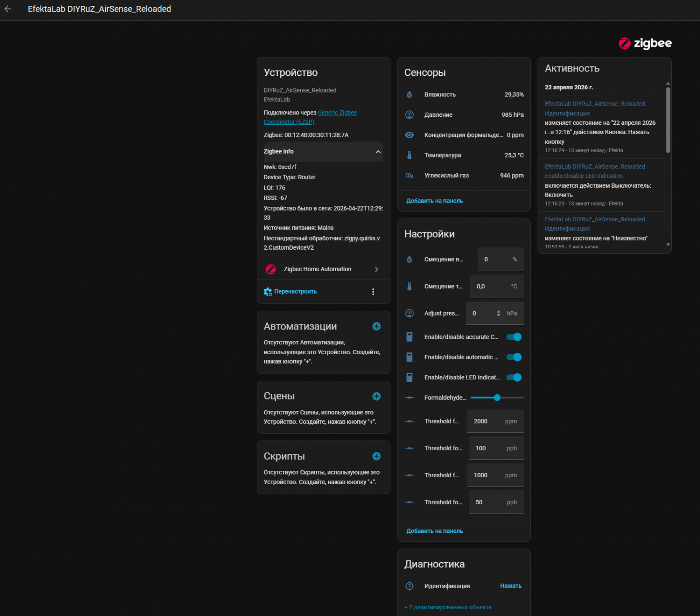Click the Adjust pressure gauge icon

pyautogui.click(x=409, y=313)
